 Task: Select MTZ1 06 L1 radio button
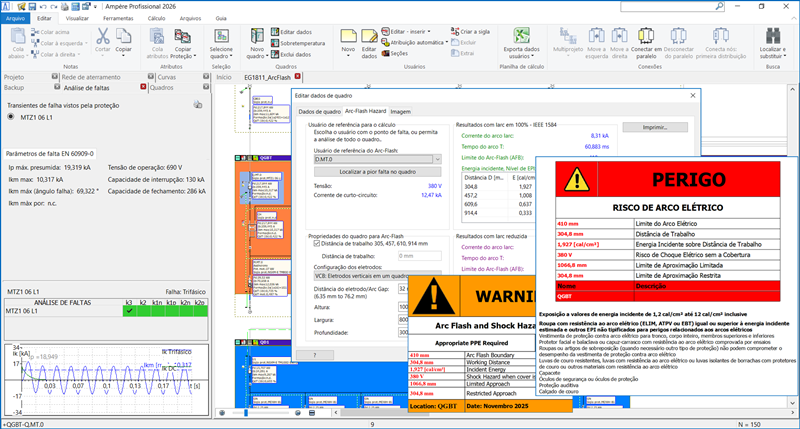12,117
